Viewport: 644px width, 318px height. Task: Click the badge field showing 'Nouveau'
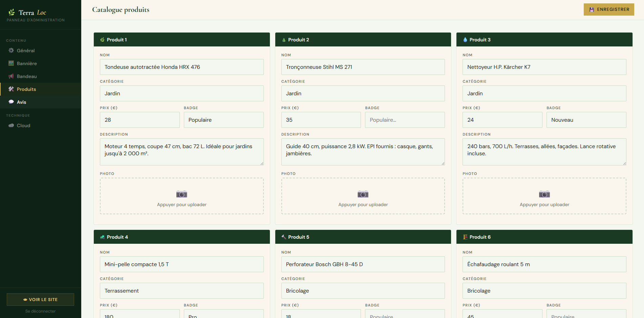point(586,120)
